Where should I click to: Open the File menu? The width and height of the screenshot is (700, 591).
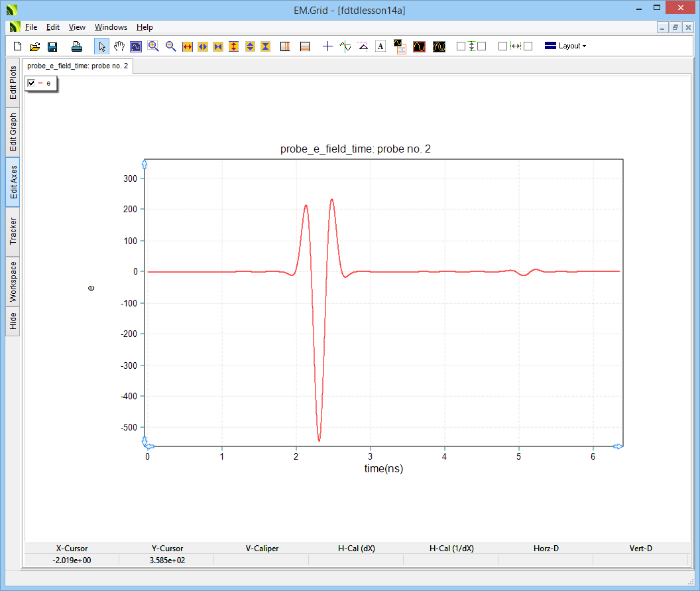tap(31, 27)
